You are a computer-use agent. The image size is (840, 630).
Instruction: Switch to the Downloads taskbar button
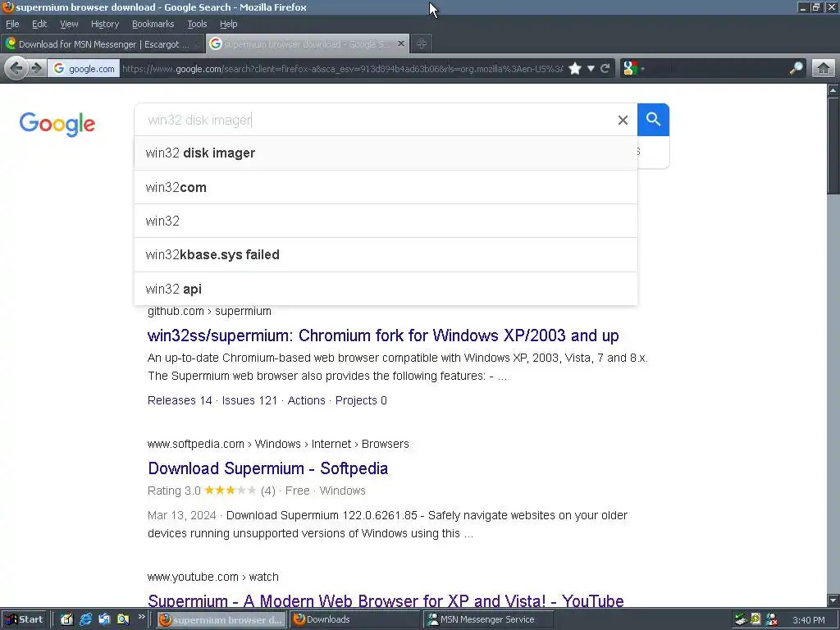[x=355, y=620]
